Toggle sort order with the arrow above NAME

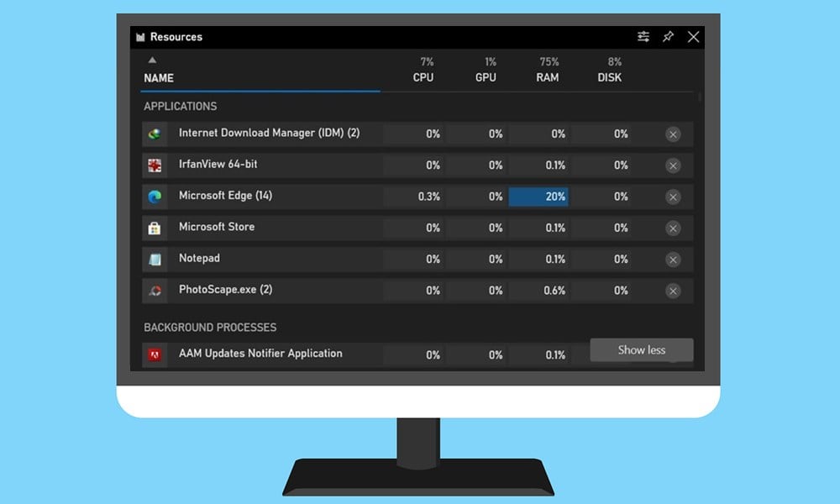pyautogui.click(x=152, y=60)
